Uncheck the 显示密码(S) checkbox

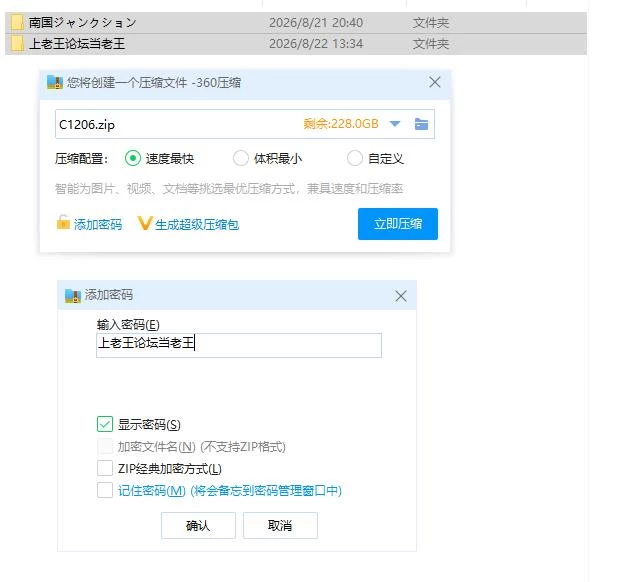click(x=105, y=424)
